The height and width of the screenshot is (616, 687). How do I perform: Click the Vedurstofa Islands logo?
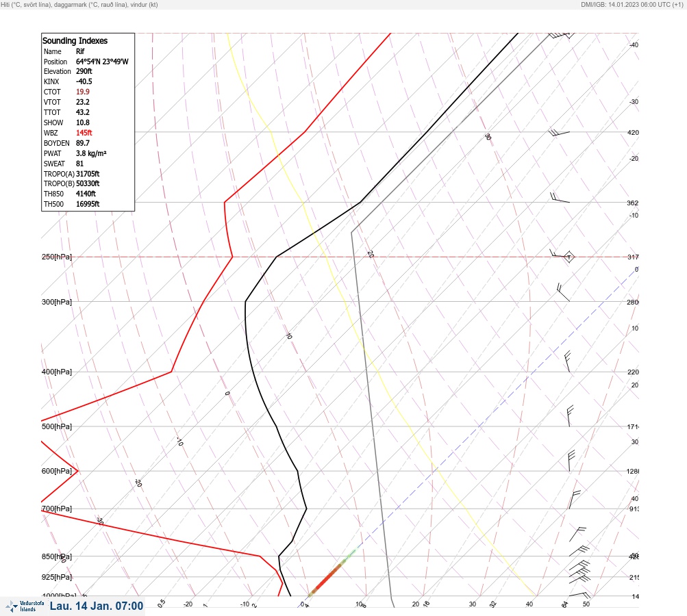pos(25,606)
